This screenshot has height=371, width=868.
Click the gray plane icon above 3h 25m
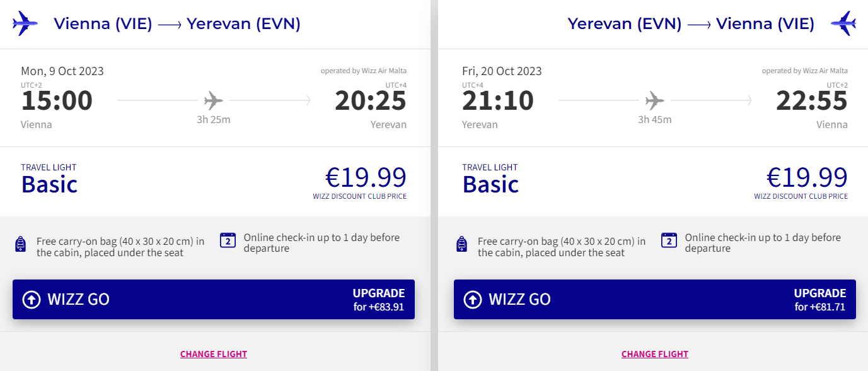[x=213, y=100]
